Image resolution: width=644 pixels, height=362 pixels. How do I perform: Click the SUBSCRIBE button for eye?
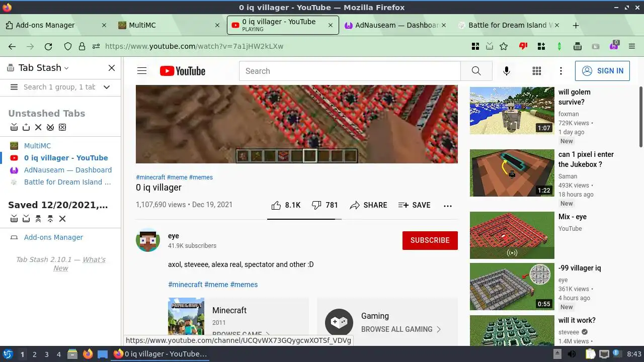[x=430, y=240]
